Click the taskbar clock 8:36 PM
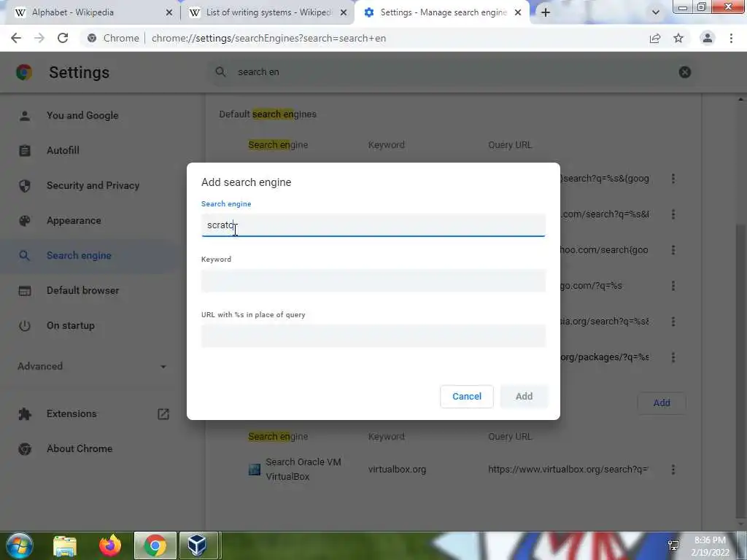Image resolution: width=747 pixels, height=560 pixels. (710, 540)
